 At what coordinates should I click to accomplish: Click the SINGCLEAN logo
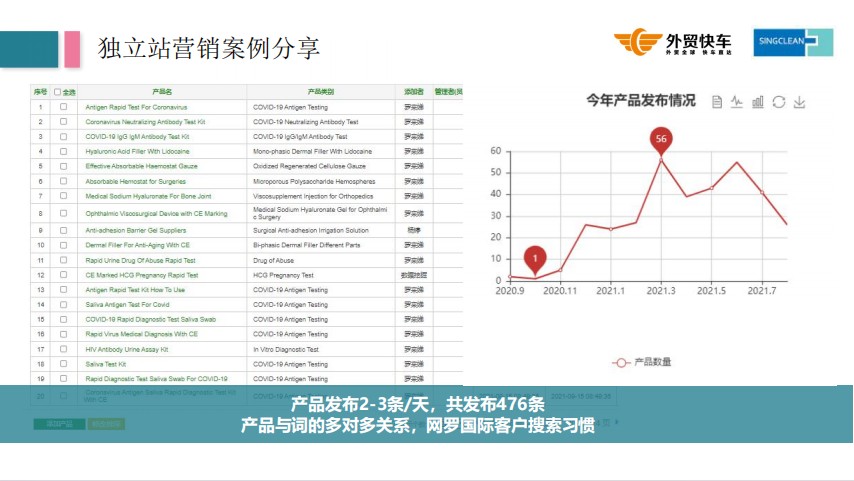point(793,42)
